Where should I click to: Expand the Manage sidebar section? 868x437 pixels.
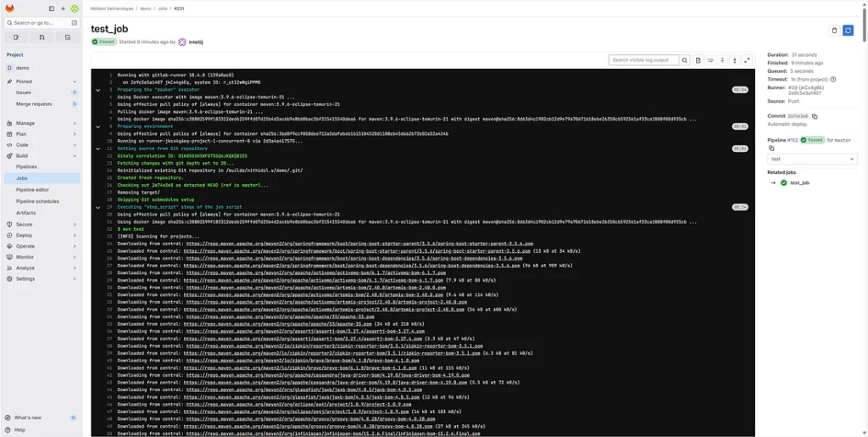(25, 123)
